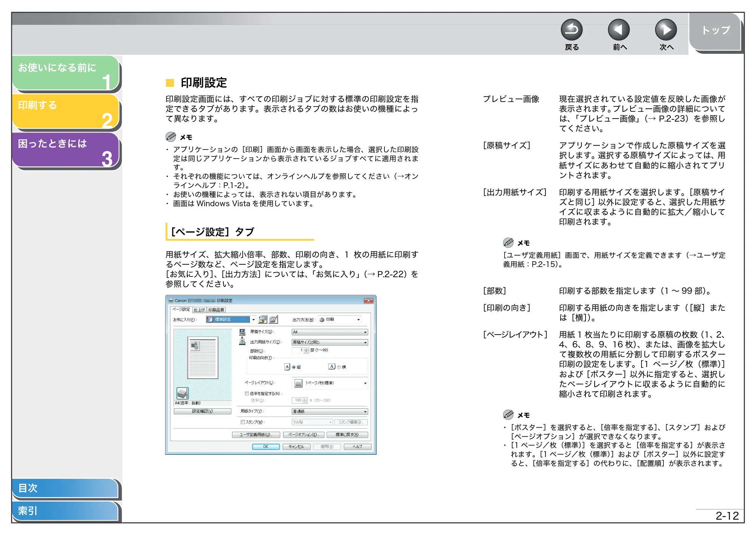Click the 前へ (previous page) arrow icon
Screen dimensions: 756x534
click(619, 30)
